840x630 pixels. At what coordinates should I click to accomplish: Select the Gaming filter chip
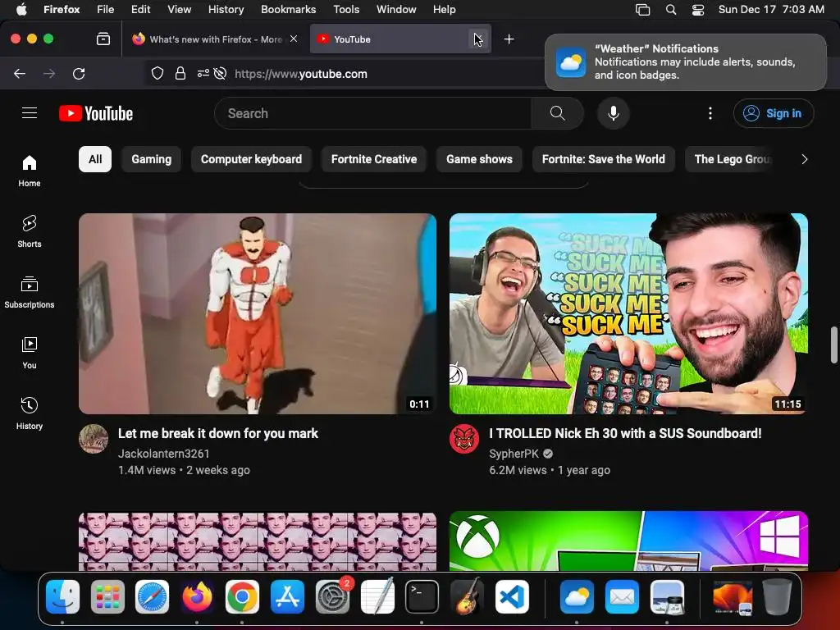[151, 159]
